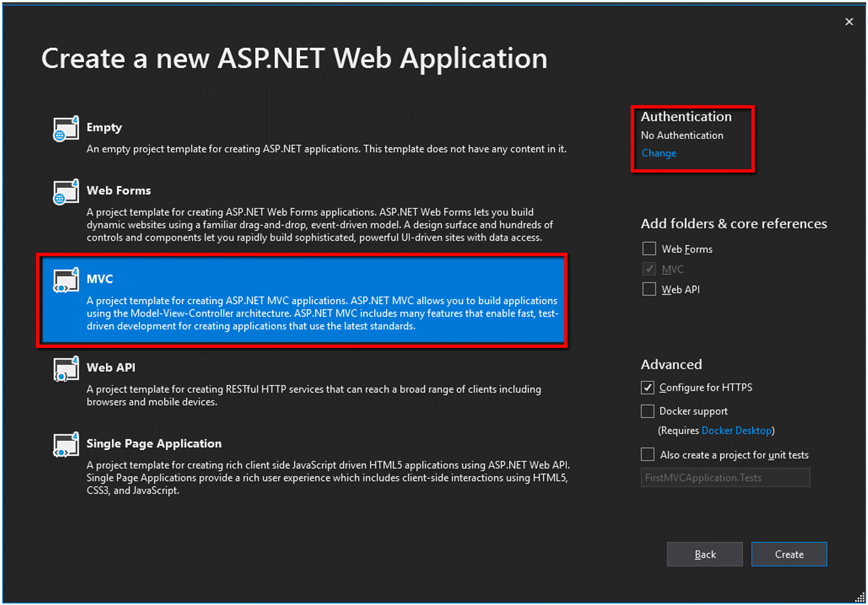Image resolution: width=868 pixels, height=605 pixels.
Task: Go Back to previous step
Action: point(705,554)
